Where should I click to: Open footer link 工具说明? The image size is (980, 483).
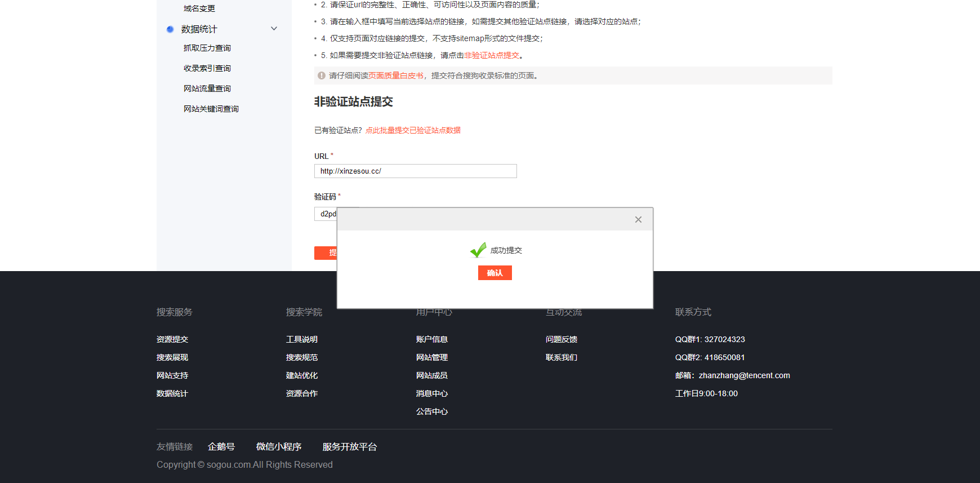point(302,339)
